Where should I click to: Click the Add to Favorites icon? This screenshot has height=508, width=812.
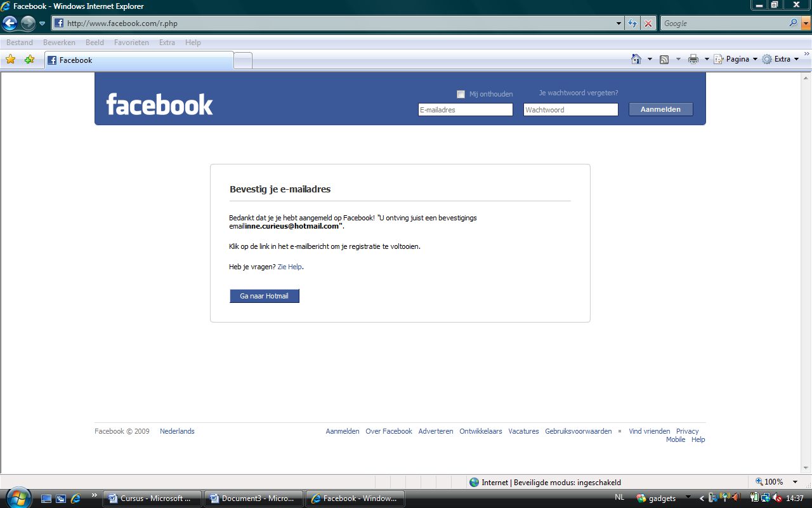pos(29,60)
